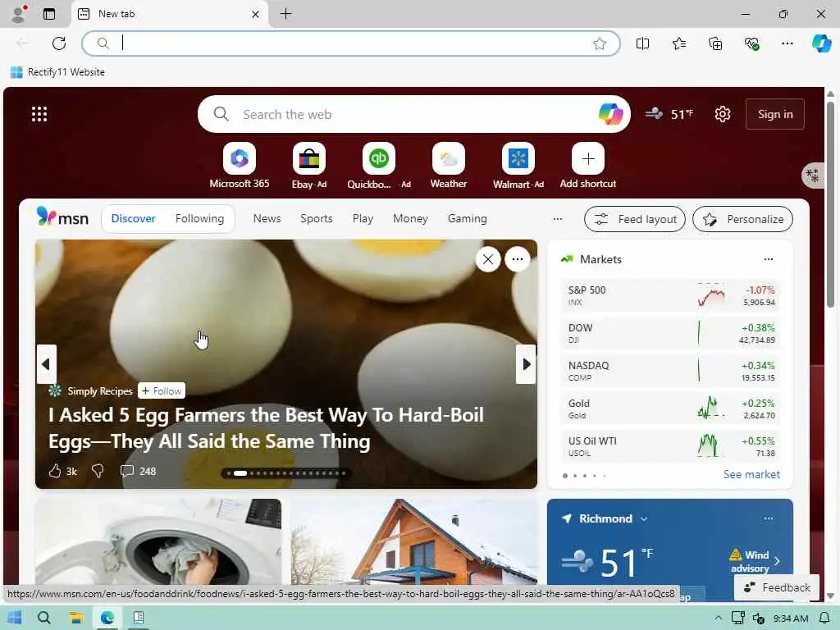This screenshot has width=840, height=630.
Task: Open the Edge profile icon
Action: click(x=18, y=13)
